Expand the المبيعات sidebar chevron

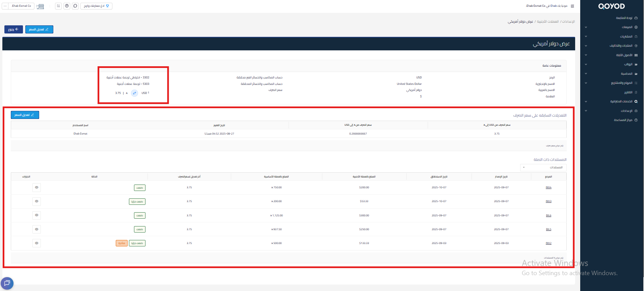point(586,27)
